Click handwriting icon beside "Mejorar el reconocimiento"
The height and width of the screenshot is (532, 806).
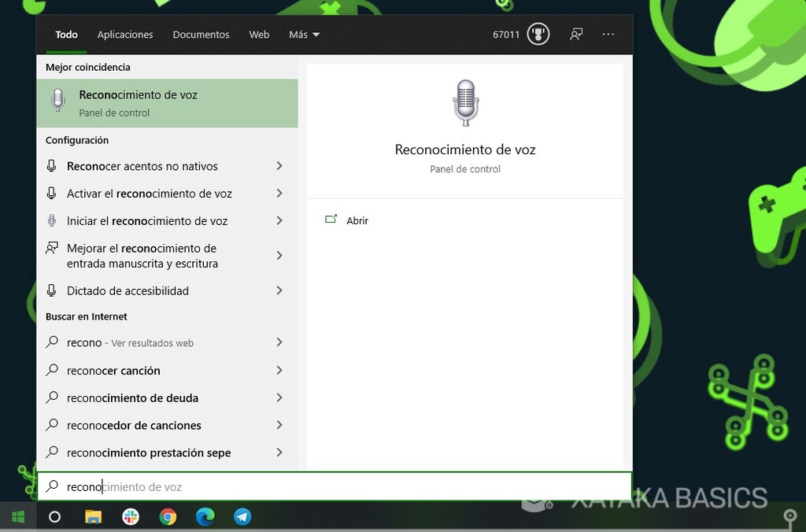52,249
